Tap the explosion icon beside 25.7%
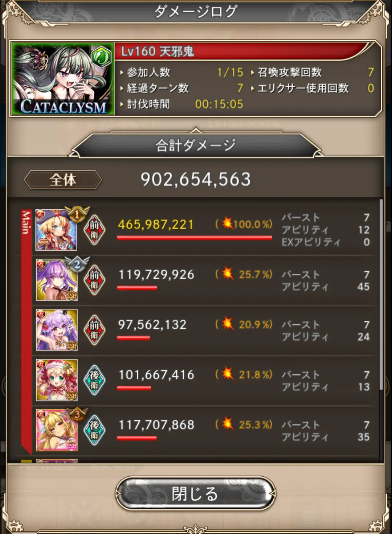392x534 pixels. (x=227, y=274)
